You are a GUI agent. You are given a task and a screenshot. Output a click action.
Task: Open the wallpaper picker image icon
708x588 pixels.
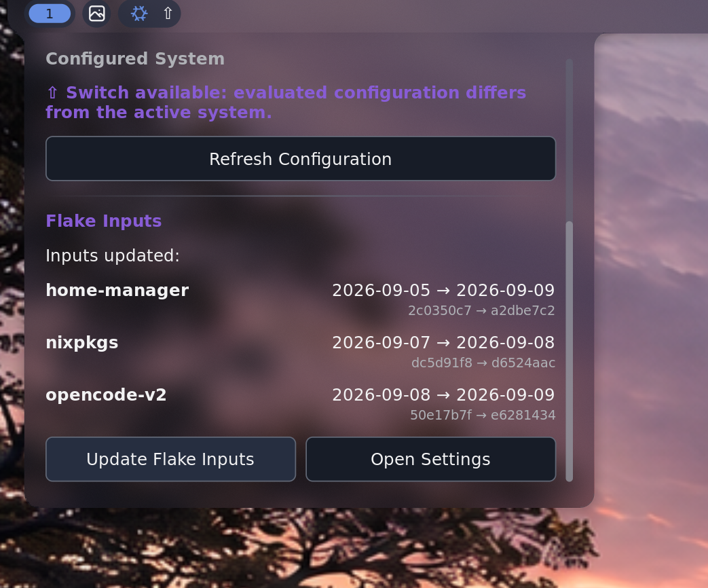click(x=96, y=14)
